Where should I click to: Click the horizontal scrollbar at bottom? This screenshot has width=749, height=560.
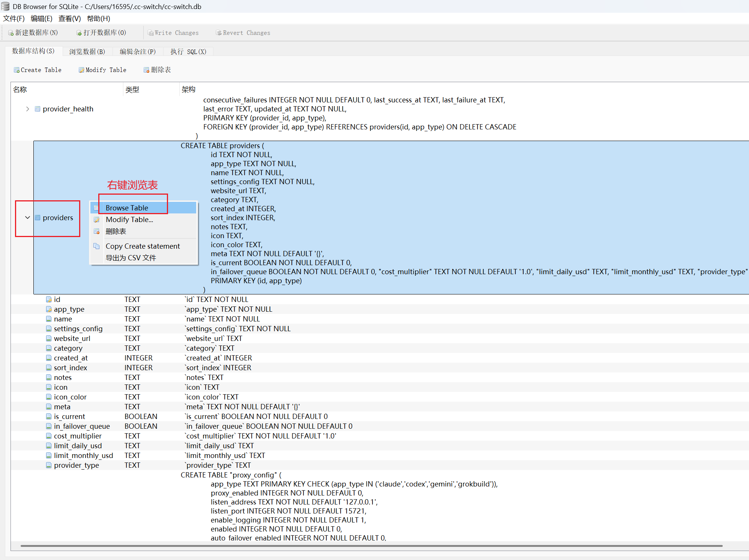[371, 546]
